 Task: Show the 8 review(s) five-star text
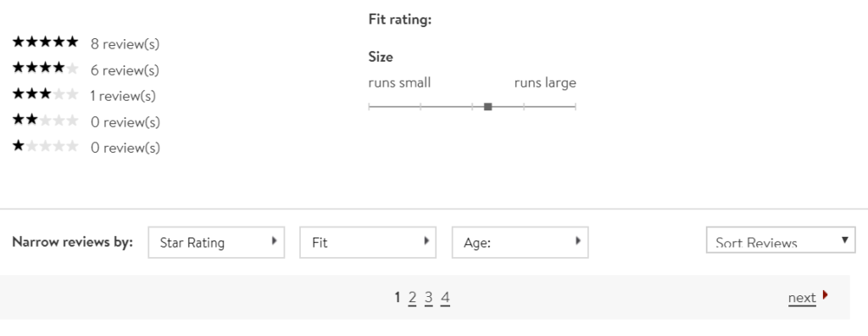click(x=125, y=44)
